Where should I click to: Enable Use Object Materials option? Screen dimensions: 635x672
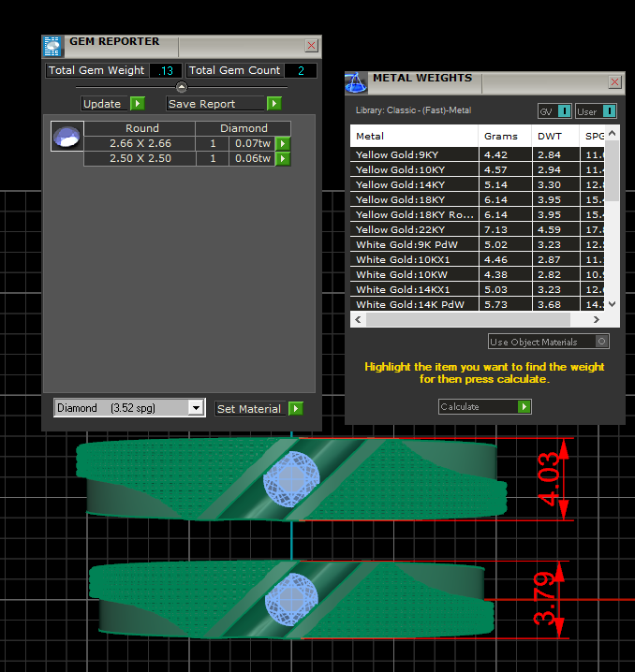tap(602, 342)
